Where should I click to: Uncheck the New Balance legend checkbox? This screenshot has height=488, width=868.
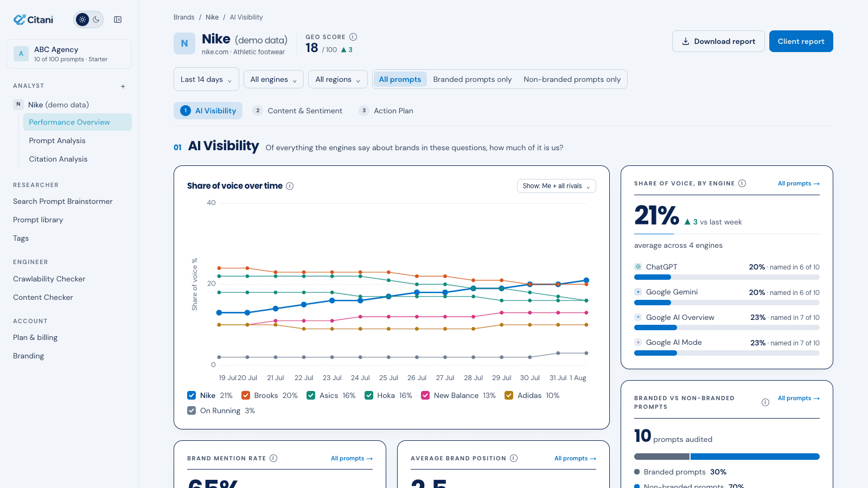[x=425, y=395]
